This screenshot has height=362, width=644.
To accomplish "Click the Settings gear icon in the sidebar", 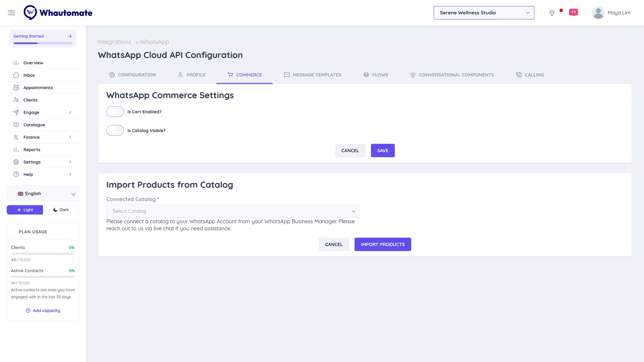I will pos(16,162).
